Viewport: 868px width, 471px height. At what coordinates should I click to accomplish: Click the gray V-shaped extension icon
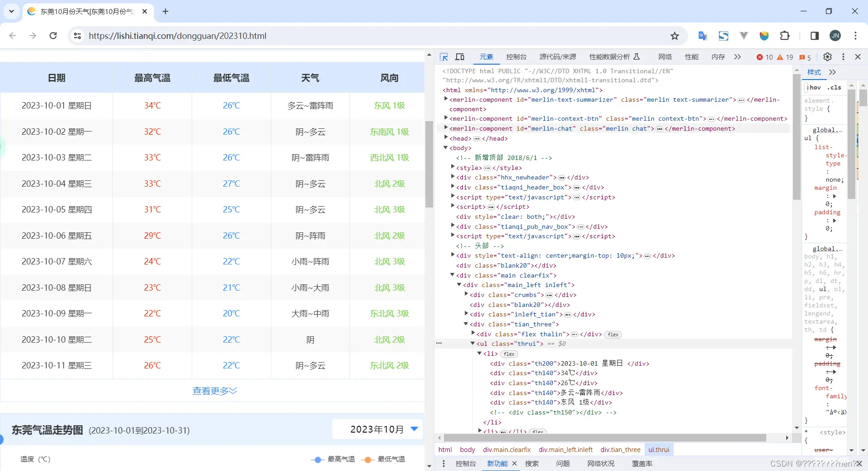[x=744, y=36]
